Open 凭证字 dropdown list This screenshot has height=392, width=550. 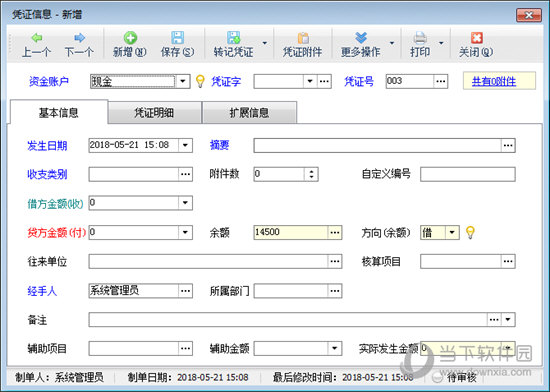click(310, 81)
